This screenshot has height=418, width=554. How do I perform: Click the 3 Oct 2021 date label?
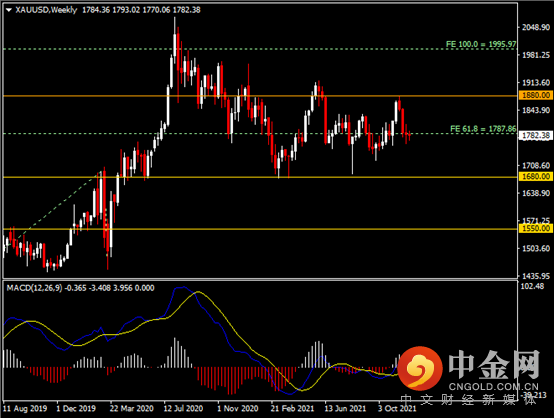(397, 409)
